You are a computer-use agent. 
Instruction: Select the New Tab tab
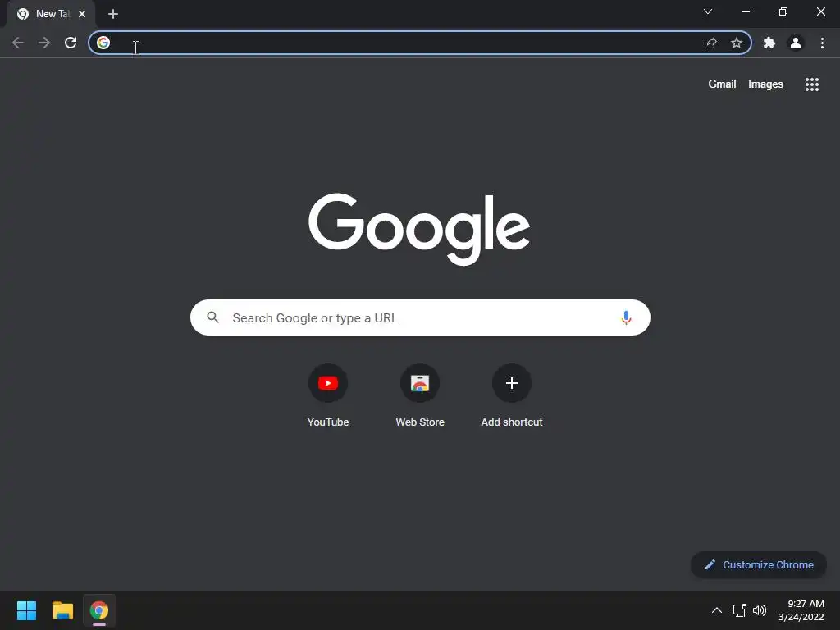coord(51,14)
